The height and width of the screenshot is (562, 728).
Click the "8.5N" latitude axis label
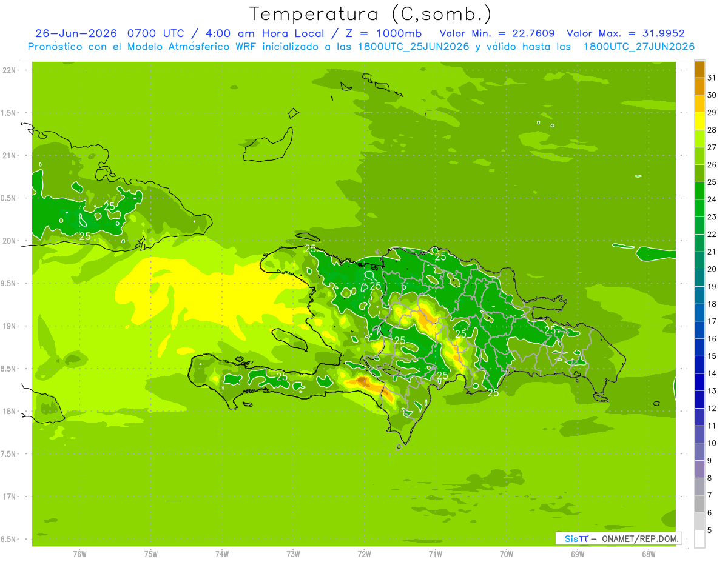pos(9,369)
